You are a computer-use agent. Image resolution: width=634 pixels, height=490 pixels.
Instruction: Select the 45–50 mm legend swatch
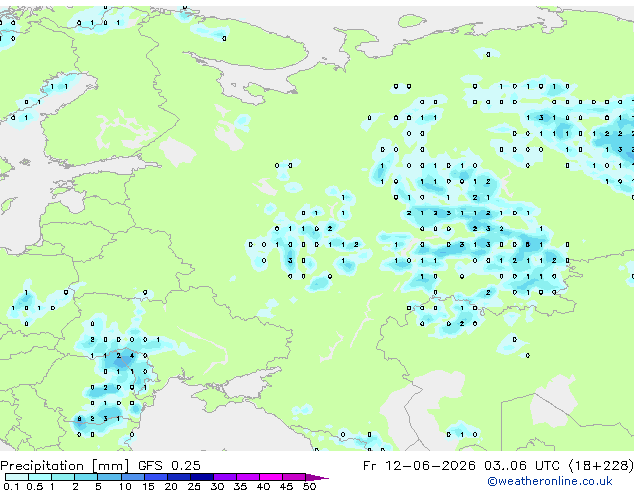point(294,477)
